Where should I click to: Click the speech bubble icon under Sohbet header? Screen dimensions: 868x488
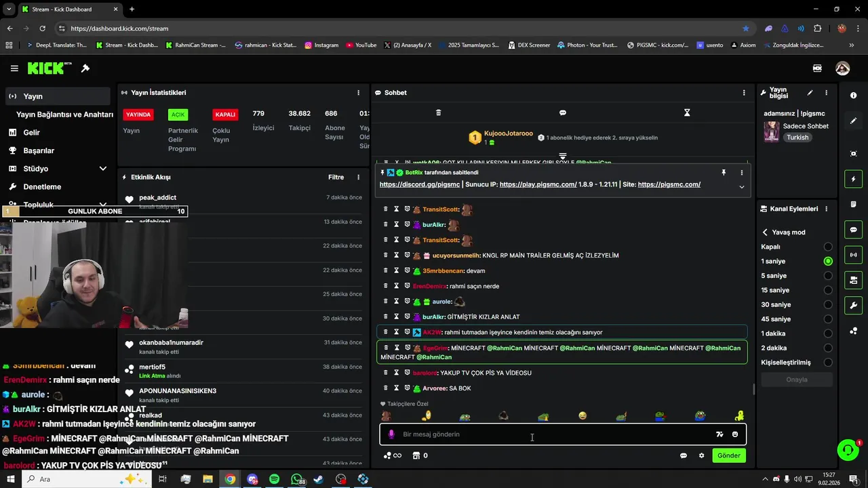[563, 113]
